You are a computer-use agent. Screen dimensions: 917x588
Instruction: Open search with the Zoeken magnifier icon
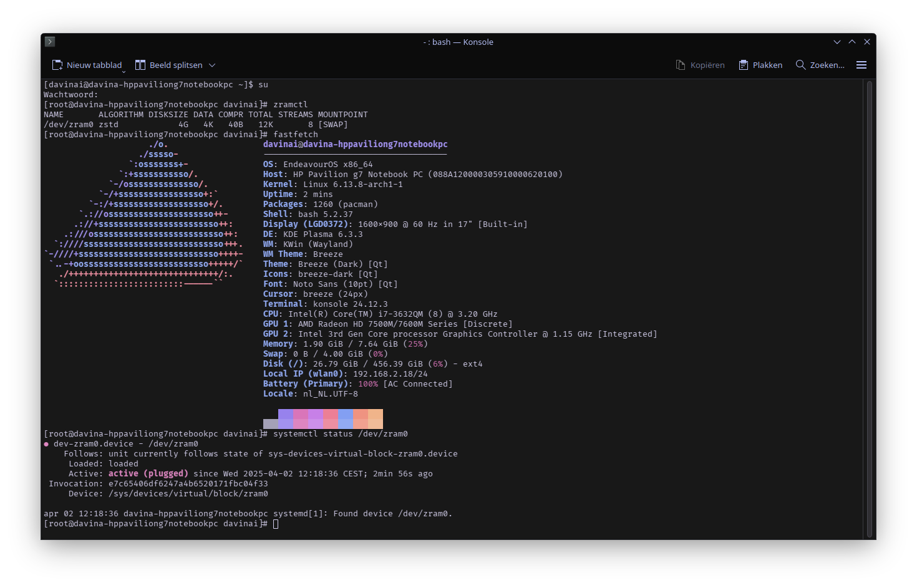pyautogui.click(x=800, y=65)
